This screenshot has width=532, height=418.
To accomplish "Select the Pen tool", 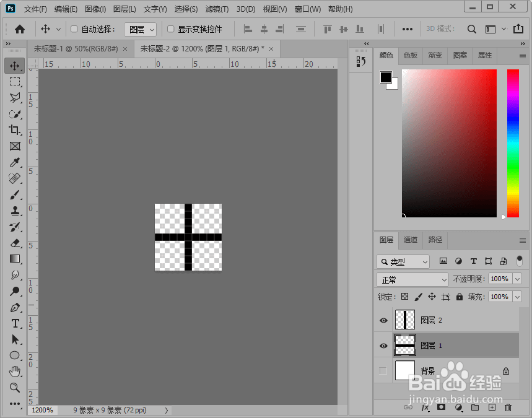I will tap(15, 307).
